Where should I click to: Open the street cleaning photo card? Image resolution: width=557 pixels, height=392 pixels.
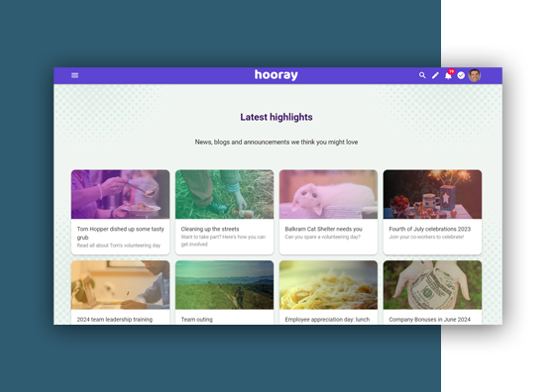(x=225, y=194)
